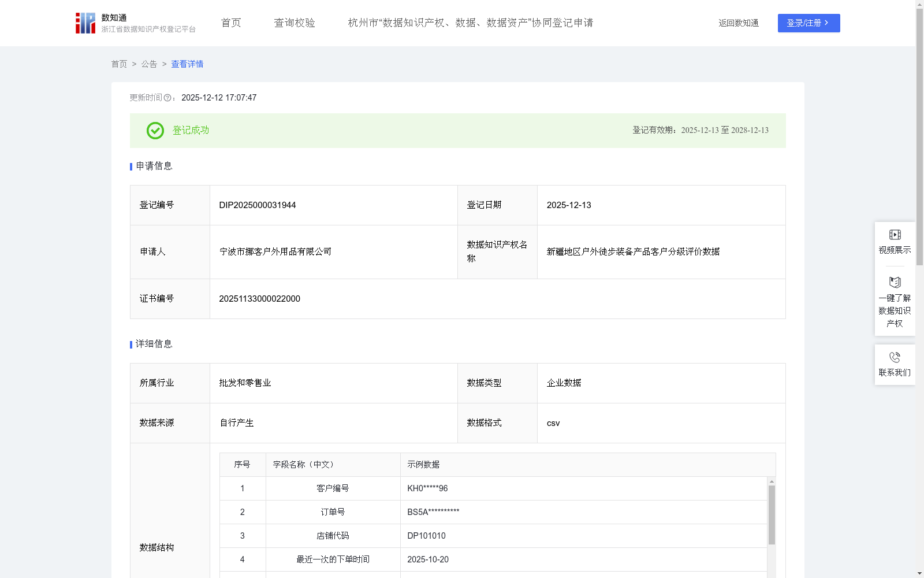
Task: Click the 字段名称（中文） column header
Action: 333,465
